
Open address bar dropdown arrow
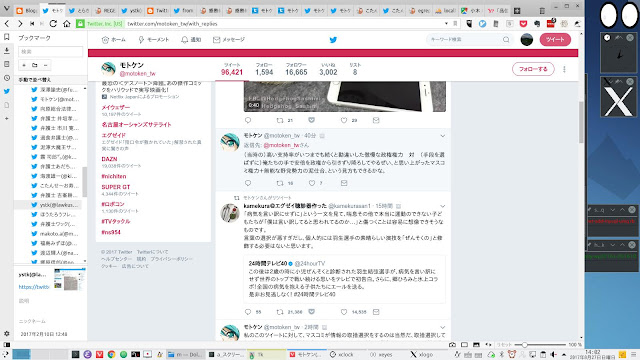coord(446,24)
